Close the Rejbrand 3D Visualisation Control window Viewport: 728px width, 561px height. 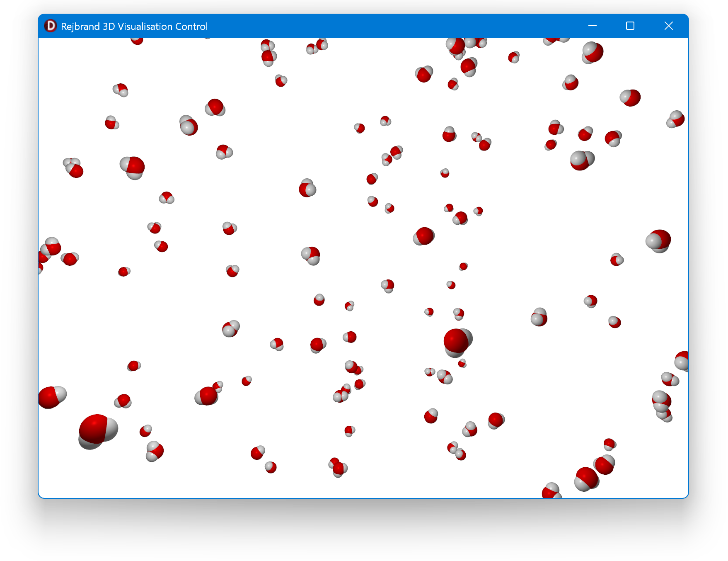click(x=668, y=26)
